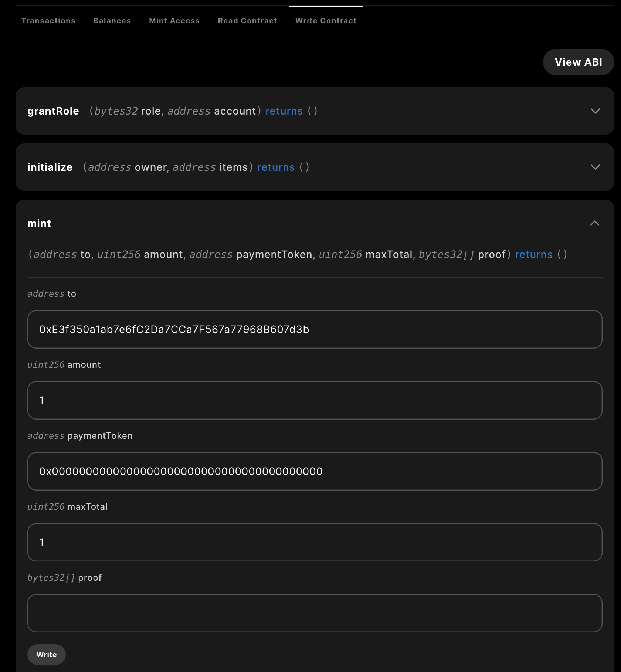
Task: Click the mint function header title
Action: 39,223
